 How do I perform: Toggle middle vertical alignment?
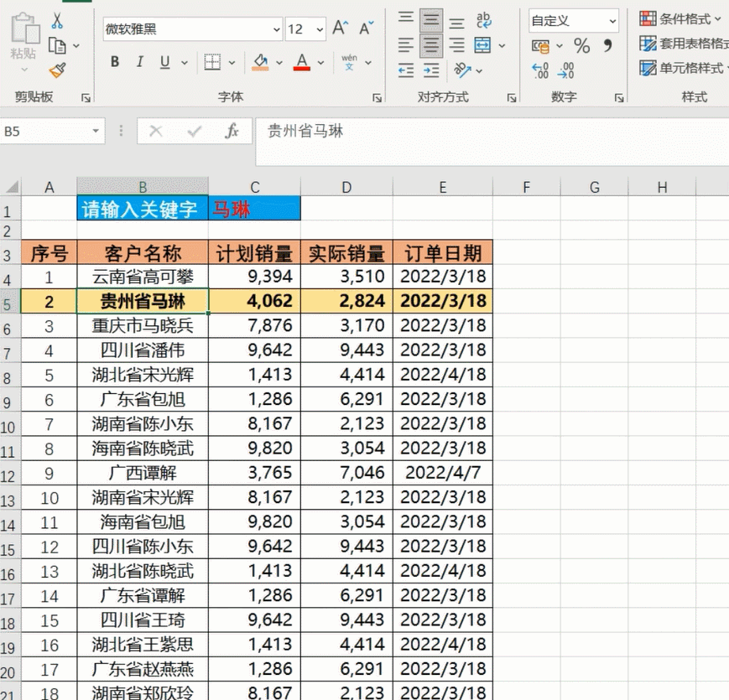pos(431,19)
